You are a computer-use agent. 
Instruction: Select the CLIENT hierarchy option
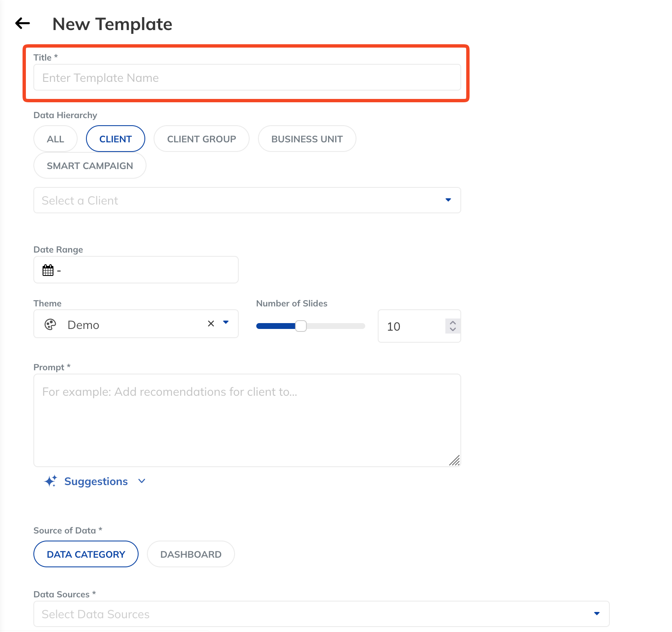click(116, 139)
